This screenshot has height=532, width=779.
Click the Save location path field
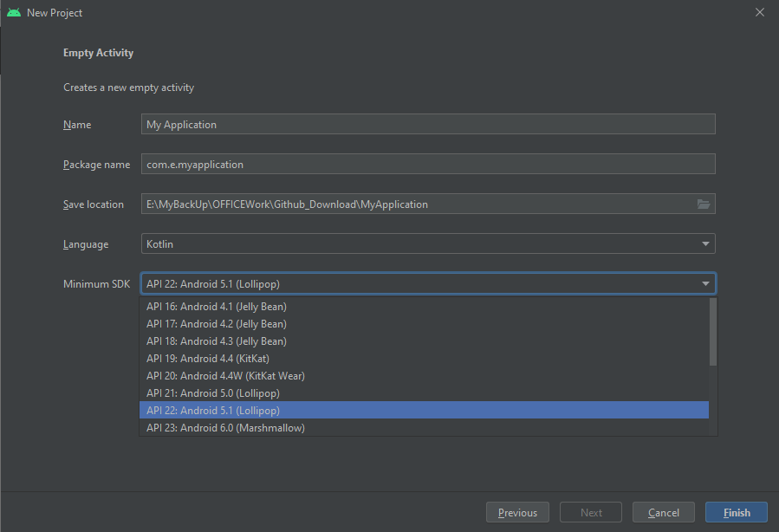428,204
